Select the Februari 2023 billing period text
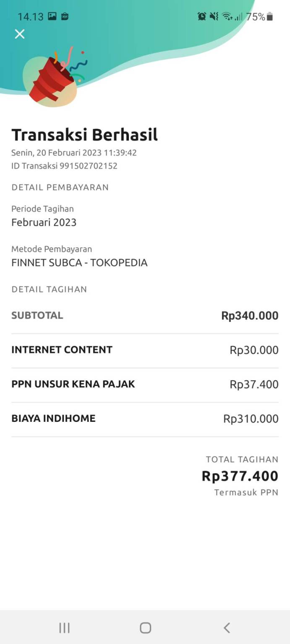290x644 pixels. tap(44, 223)
